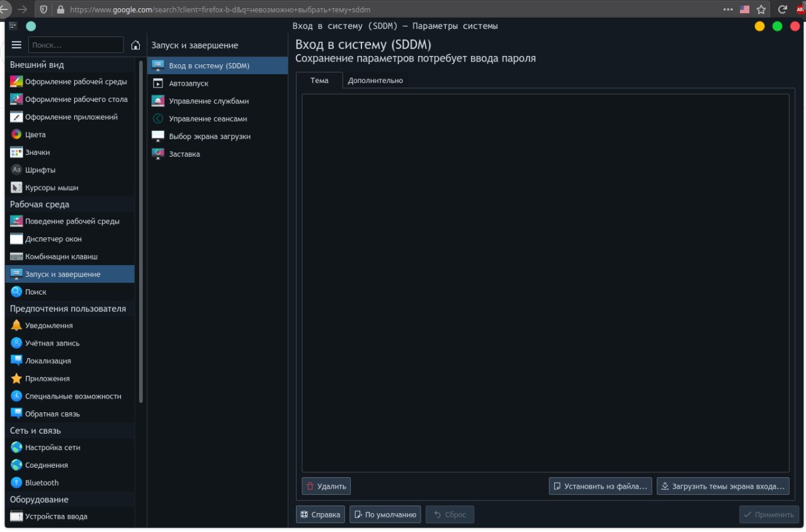
Task: Switch to the Дополнительно tab
Action: tap(375, 80)
